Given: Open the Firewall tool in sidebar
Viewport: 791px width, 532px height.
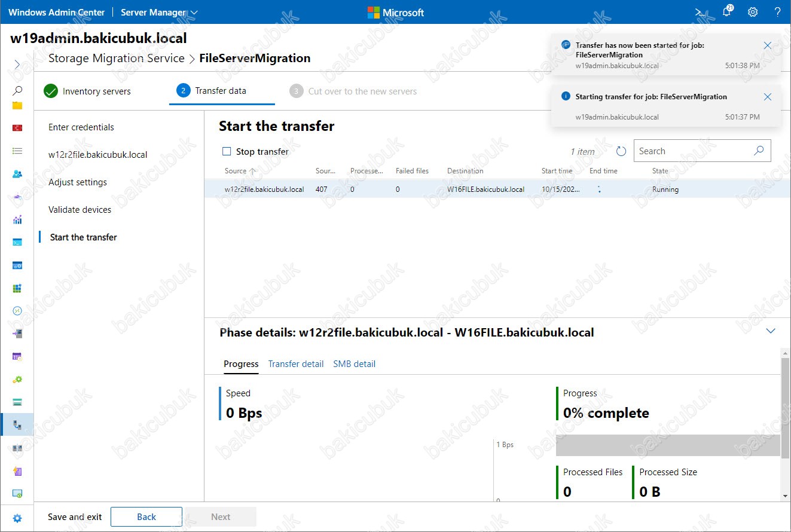Looking at the screenshot, I should pyautogui.click(x=17, y=128).
